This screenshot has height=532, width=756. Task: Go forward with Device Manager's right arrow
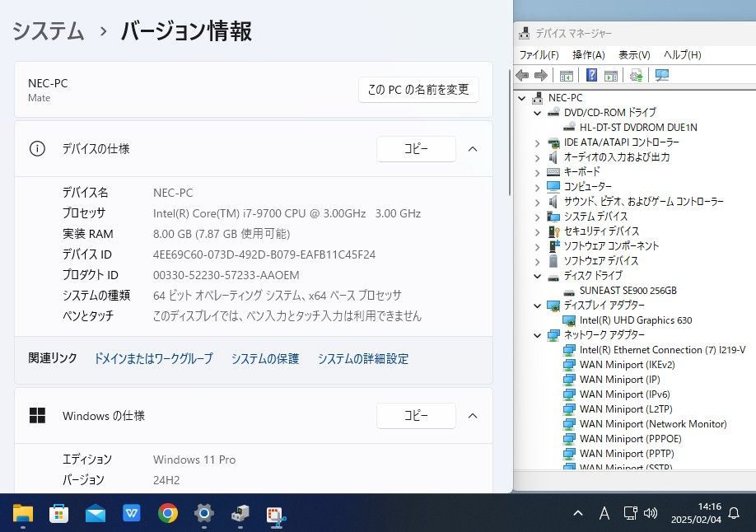pos(541,75)
